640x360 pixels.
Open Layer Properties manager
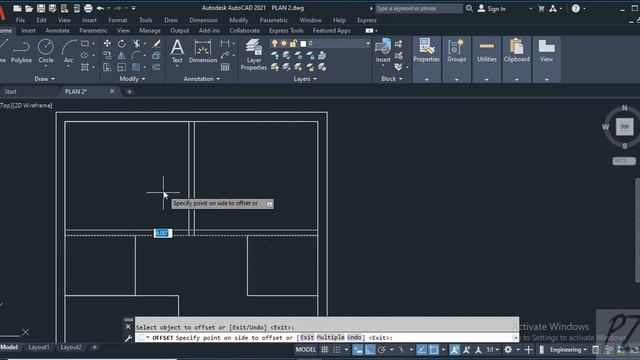click(253, 55)
